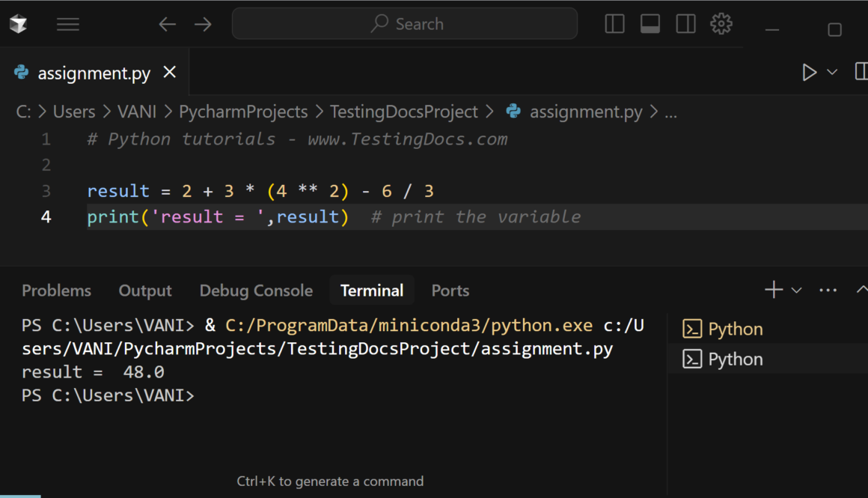Open the settings gear icon
The width and height of the screenshot is (868, 498).
[x=721, y=24]
